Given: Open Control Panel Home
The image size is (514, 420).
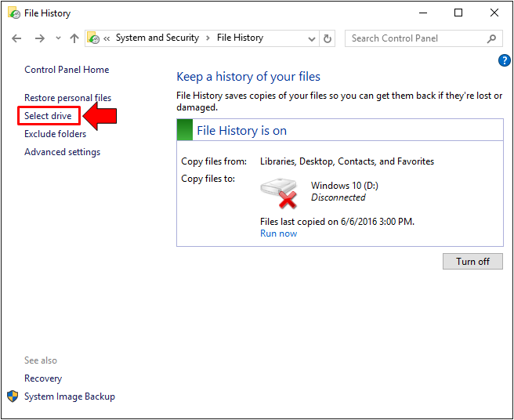Looking at the screenshot, I should (x=67, y=70).
